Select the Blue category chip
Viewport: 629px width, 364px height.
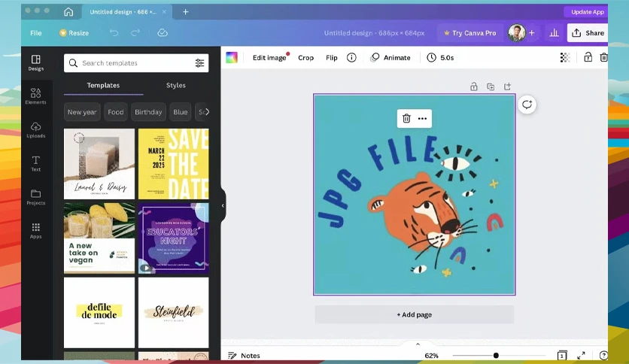(x=180, y=112)
